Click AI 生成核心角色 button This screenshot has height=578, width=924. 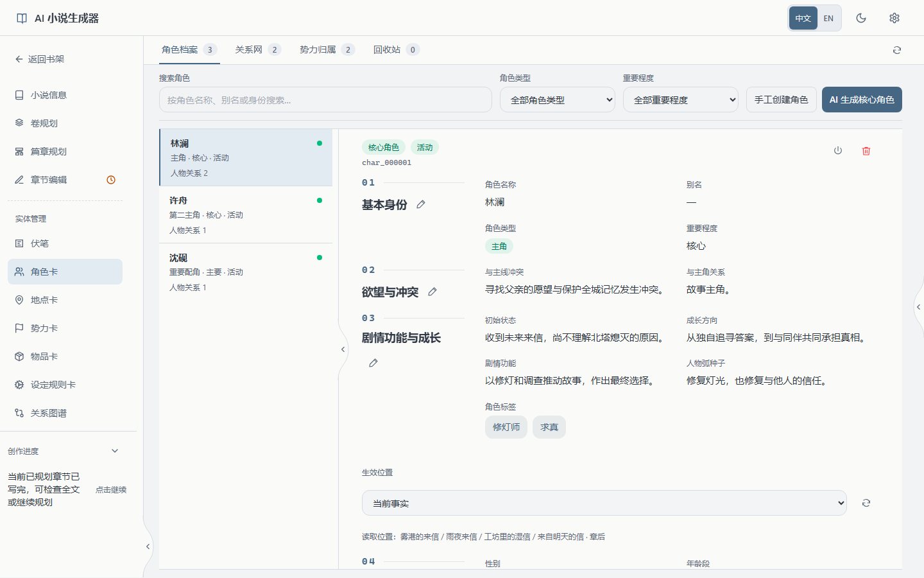[x=862, y=100]
